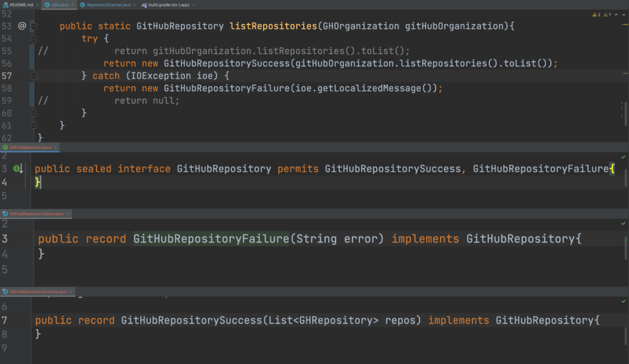Click green checkmark in GitHubRepository.java editor
The width and height of the screenshot is (629, 364).
pos(623,157)
